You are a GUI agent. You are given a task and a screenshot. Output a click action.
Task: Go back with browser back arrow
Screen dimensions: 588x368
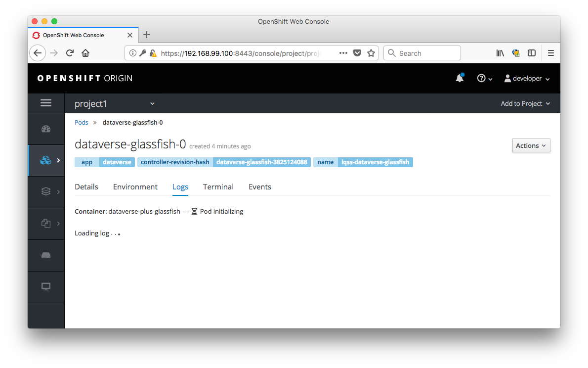pos(38,53)
